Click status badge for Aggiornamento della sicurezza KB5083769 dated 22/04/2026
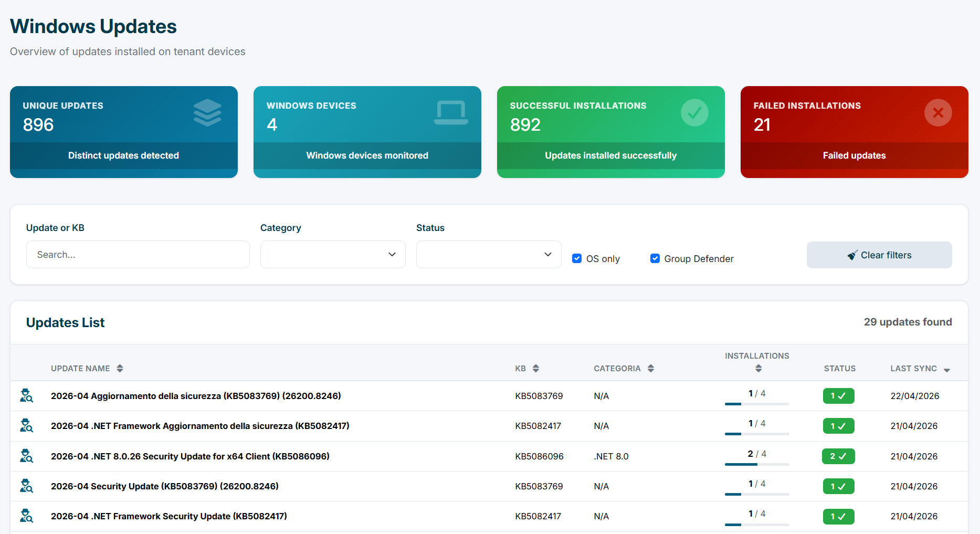 838,396
